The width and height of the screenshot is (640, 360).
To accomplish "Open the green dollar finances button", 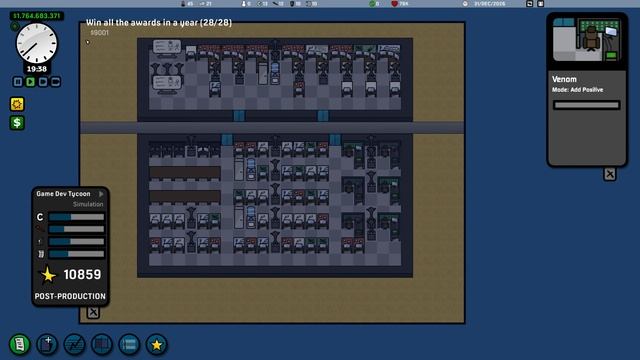I will [x=17, y=123].
